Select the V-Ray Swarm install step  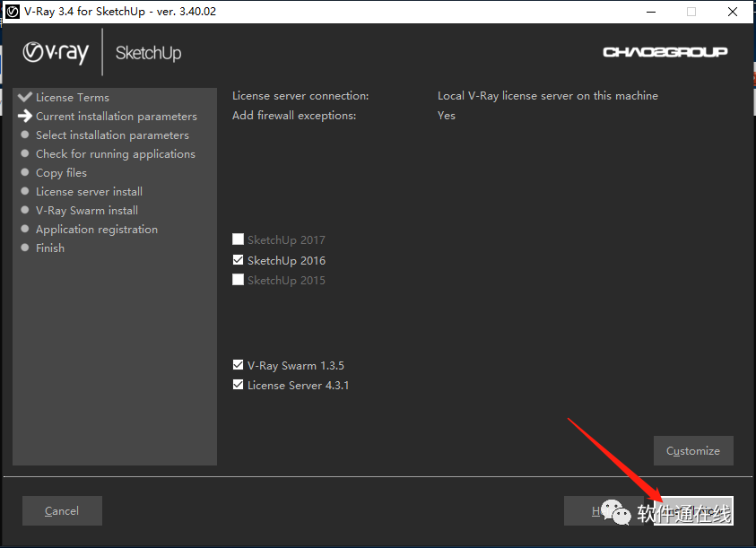tap(87, 211)
